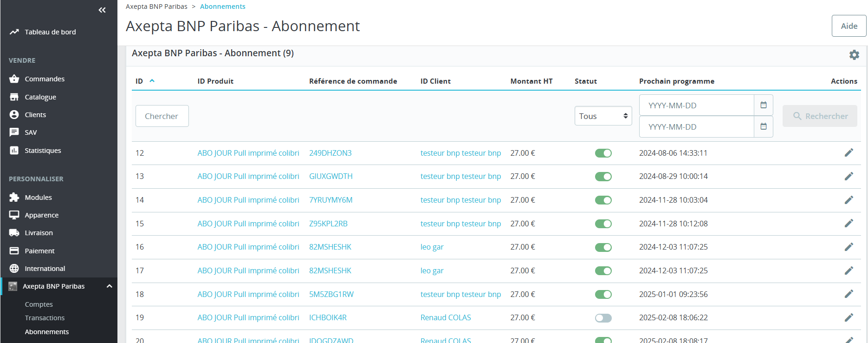This screenshot has width=868, height=343.
Task: Open product link in row 12
Action: (248, 153)
